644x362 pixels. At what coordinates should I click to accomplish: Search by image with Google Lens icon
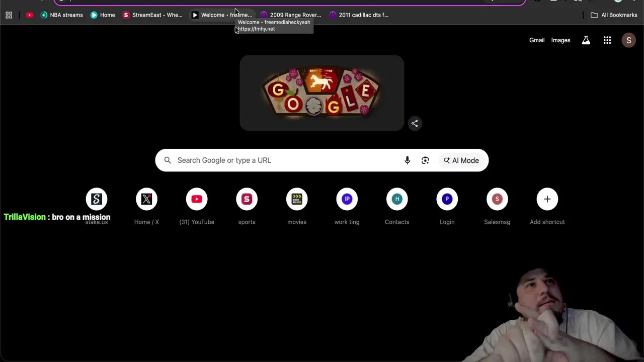tap(425, 160)
